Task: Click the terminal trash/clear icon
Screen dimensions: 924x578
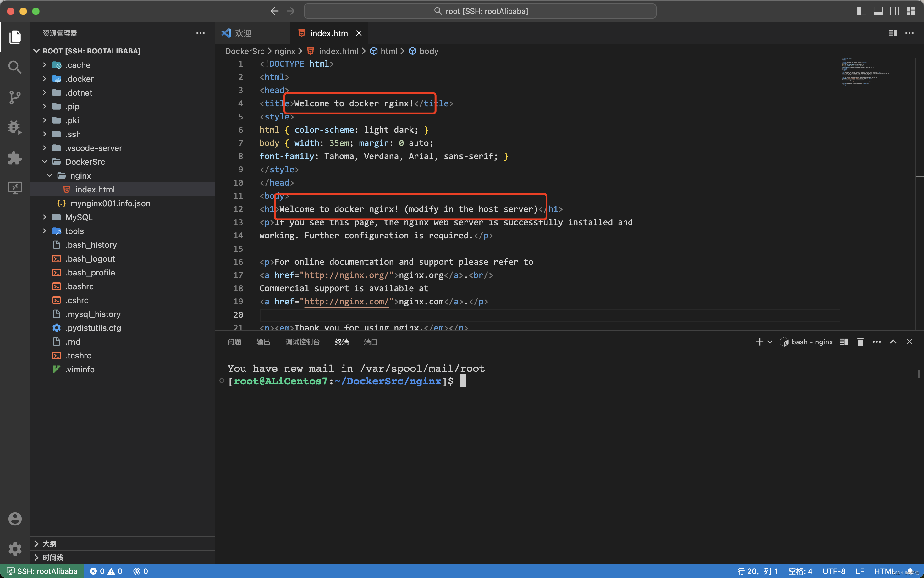Action: (860, 342)
